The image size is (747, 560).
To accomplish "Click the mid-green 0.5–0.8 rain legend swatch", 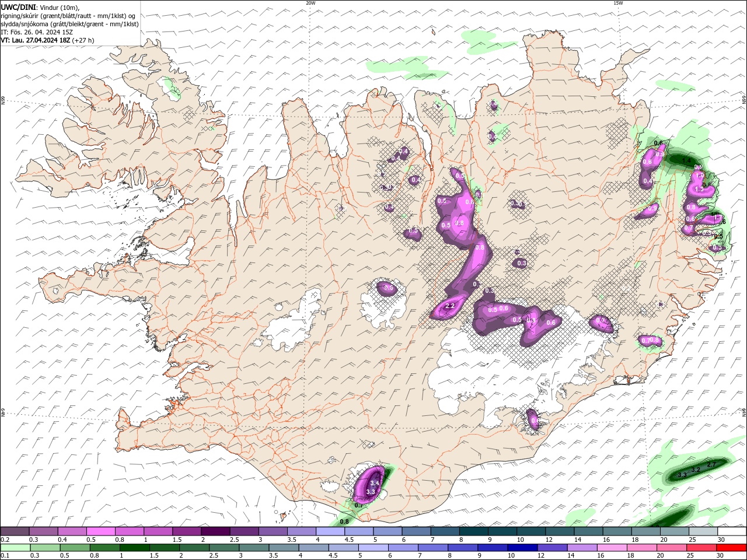I will click(x=75, y=548).
